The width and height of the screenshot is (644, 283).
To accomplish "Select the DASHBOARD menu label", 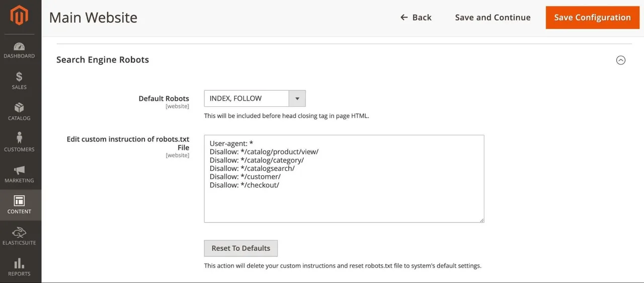I will coord(19,56).
